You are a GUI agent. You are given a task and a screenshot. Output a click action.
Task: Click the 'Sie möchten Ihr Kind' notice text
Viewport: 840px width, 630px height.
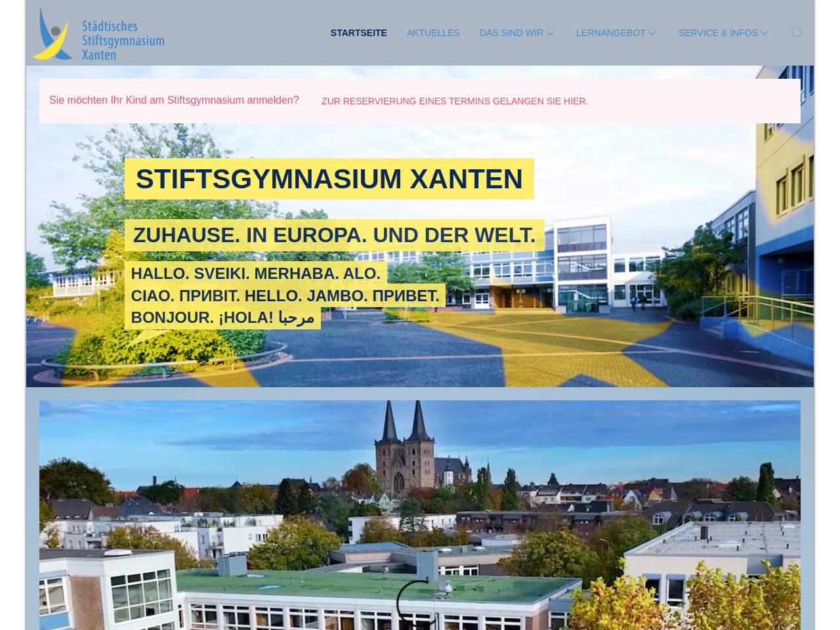tap(174, 100)
